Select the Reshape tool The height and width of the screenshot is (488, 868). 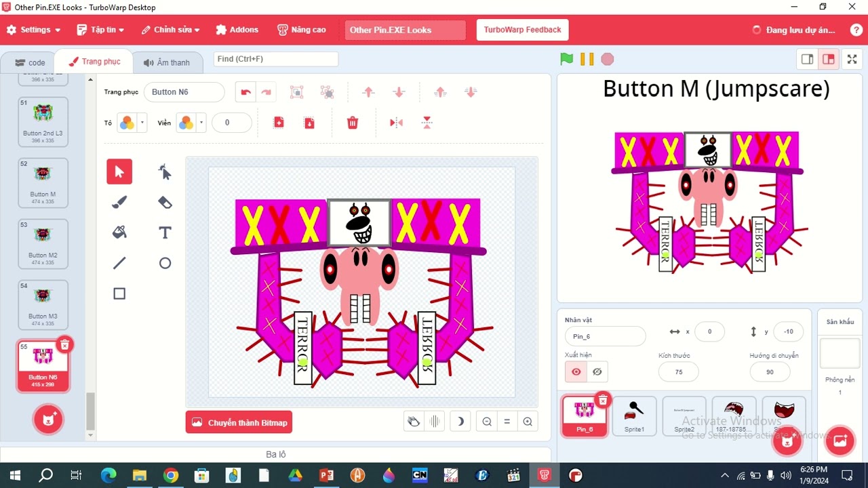pos(165,172)
